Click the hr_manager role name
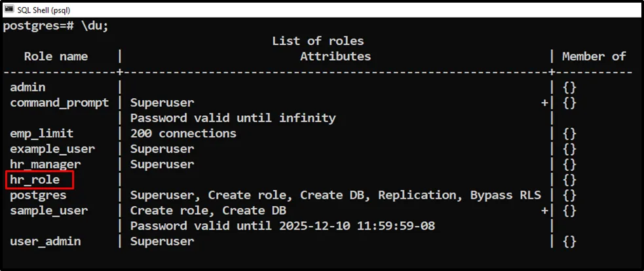The image size is (644, 271). pyautogui.click(x=45, y=164)
